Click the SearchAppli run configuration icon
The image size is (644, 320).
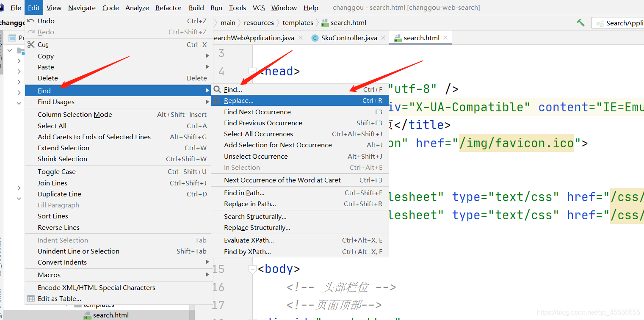600,23
